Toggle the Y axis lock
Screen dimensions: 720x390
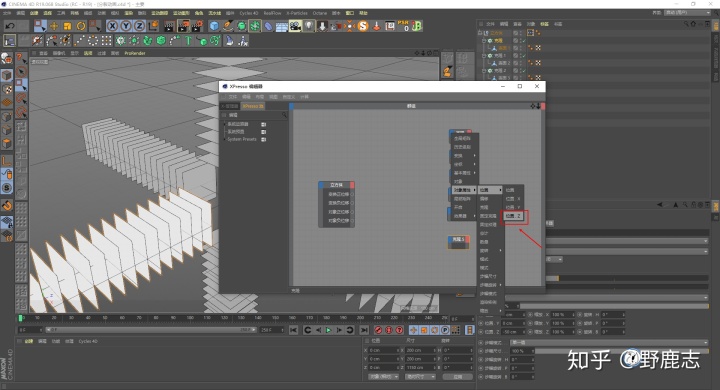pos(125,26)
